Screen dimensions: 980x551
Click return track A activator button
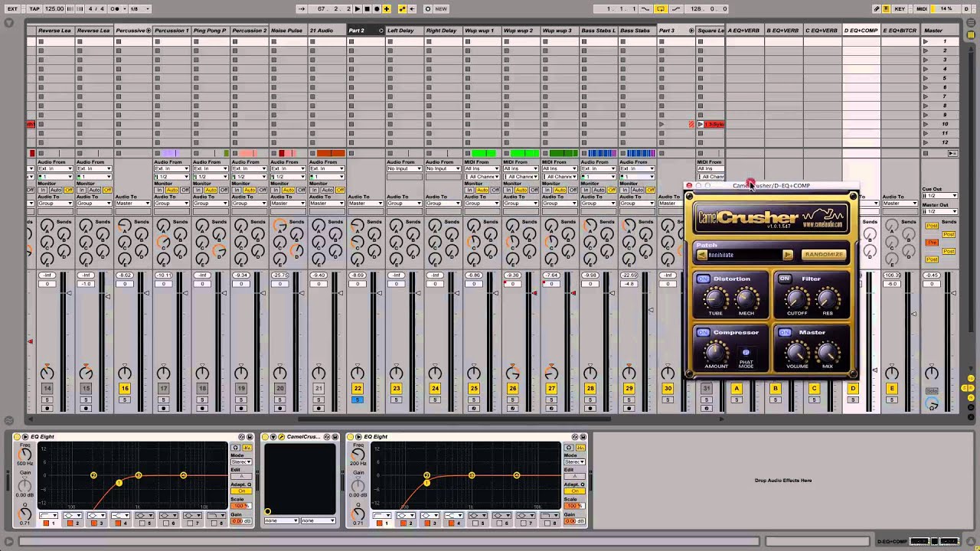[737, 389]
